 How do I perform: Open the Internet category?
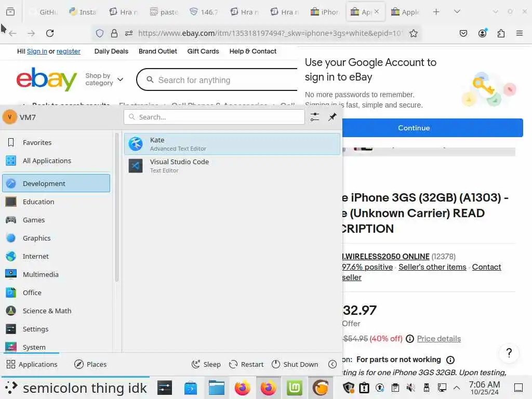pos(56,257)
